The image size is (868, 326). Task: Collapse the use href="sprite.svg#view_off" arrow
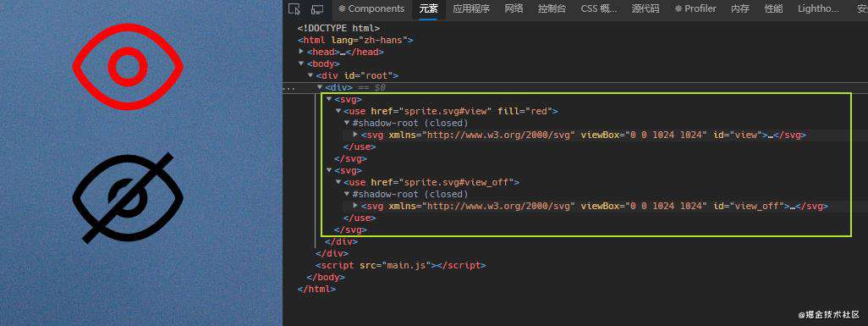pyautogui.click(x=338, y=182)
